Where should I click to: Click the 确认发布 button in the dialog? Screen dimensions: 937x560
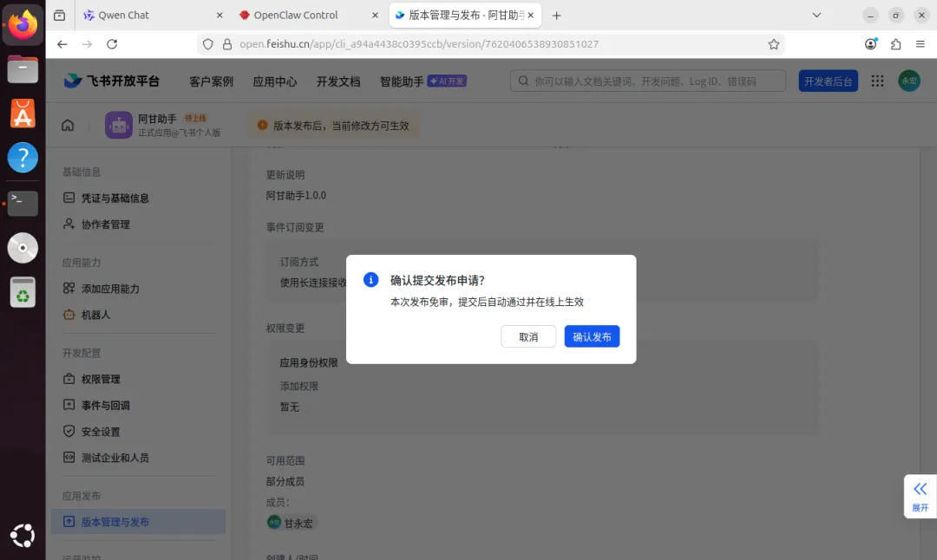[x=592, y=336]
